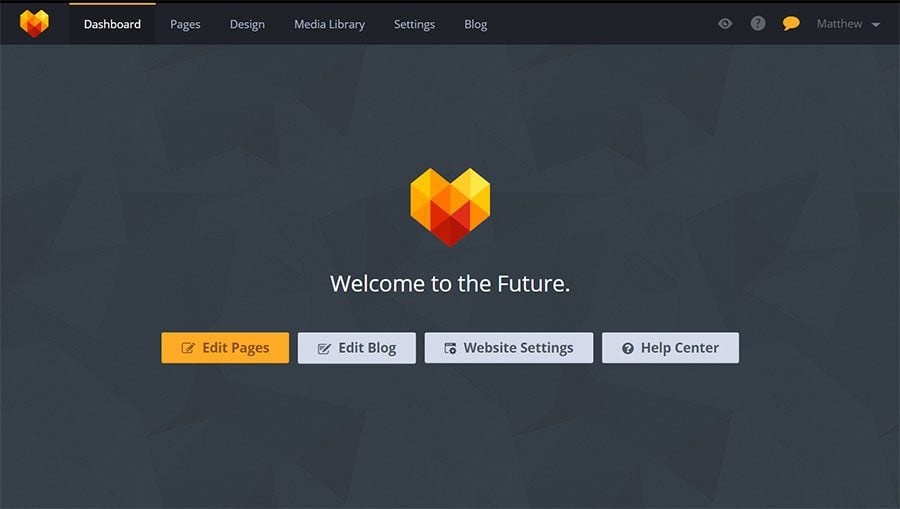Open the Matthew account menu
900x509 pixels.
(848, 24)
